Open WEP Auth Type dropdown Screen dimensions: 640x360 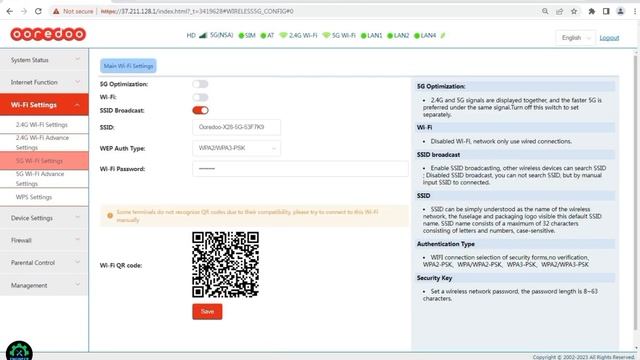tap(236, 148)
